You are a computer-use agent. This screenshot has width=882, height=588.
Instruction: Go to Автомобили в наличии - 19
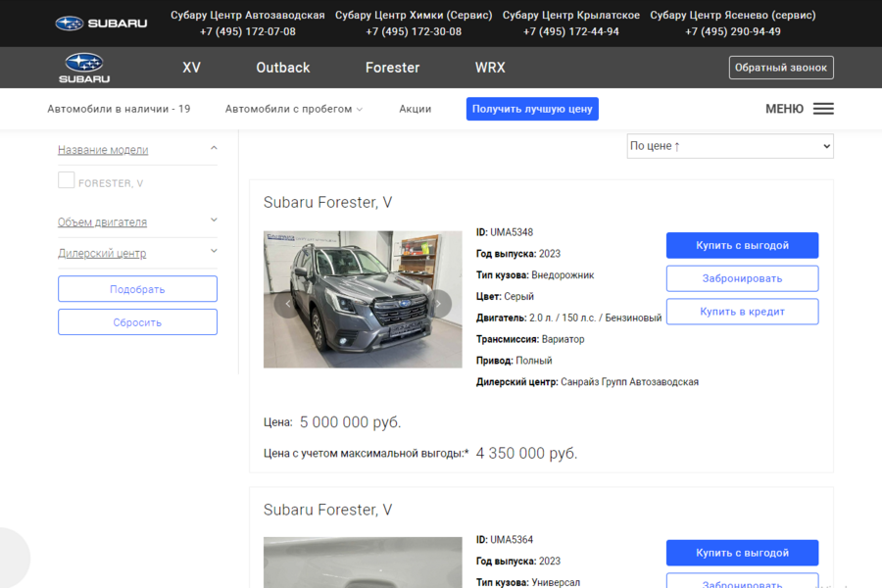[x=119, y=109]
